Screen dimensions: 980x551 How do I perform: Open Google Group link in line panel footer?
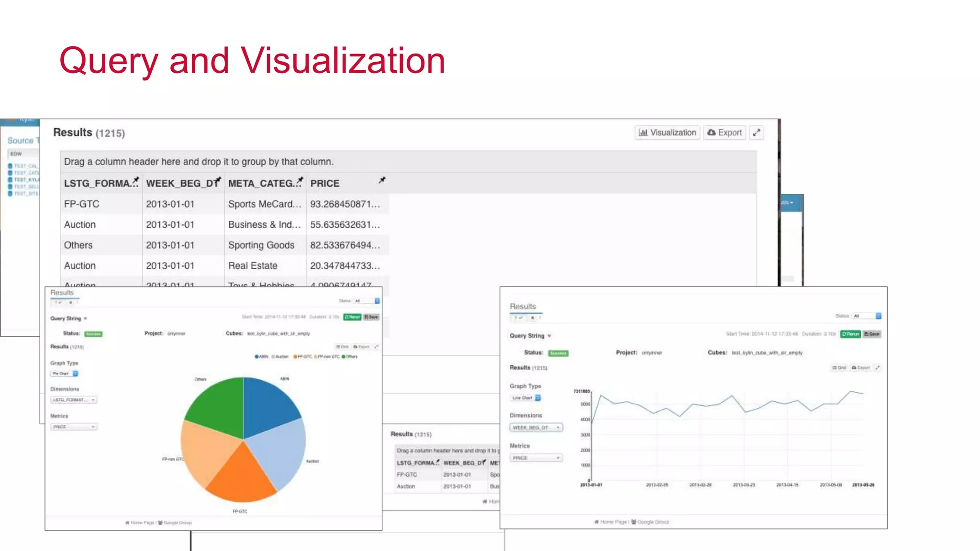(x=650, y=522)
